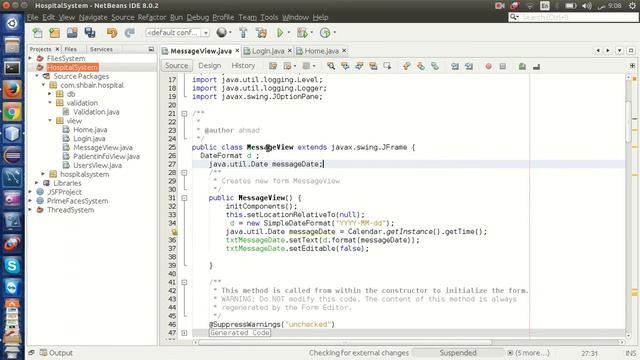Expand the Libraries node
The height and width of the screenshot is (360, 640).
click(37, 183)
